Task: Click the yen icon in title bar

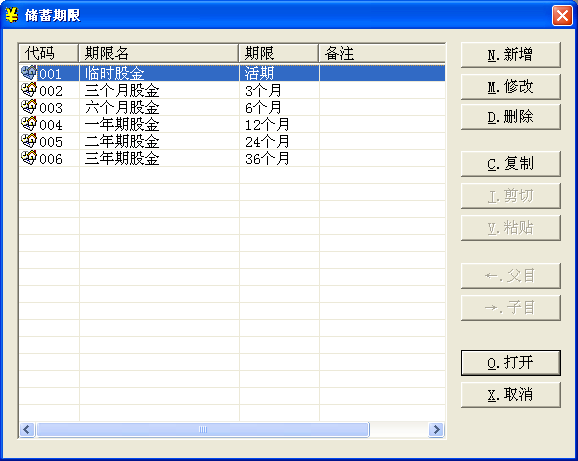Action: tap(12, 15)
